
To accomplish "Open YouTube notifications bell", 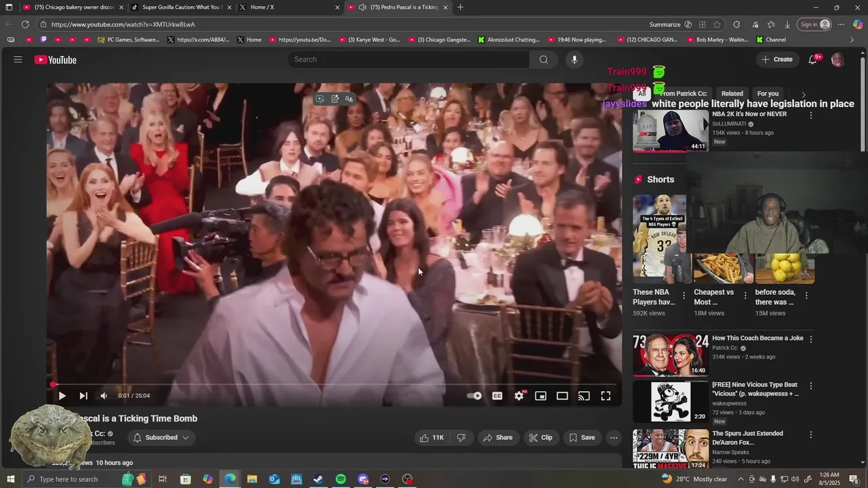I will click(x=812, y=60).
